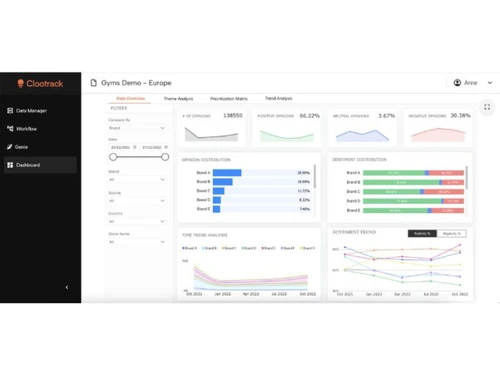Click the Data Manager sidebar label
Viewport: 500px width, 375px height.
(31, 111)
